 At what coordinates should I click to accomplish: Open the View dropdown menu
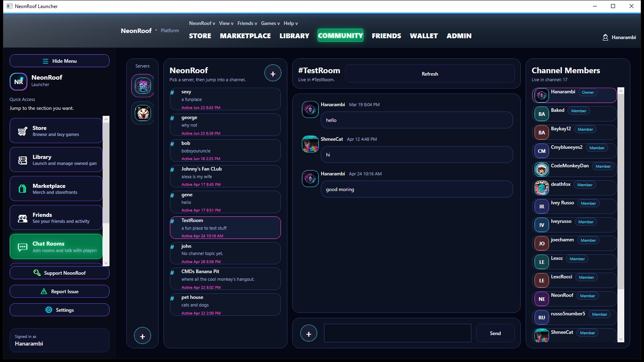pyautogui.click(x=226, y=23)
